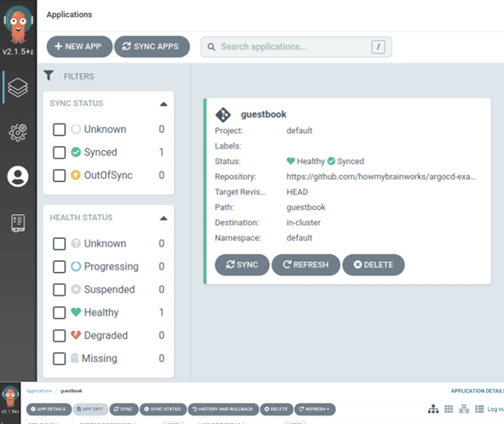Open the settings gears icon in sidebar
Screen dimensions: 504x424
[x=18, y=132]
